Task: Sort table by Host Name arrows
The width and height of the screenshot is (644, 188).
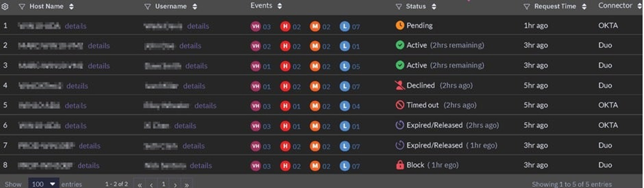Action: (71, 6)
